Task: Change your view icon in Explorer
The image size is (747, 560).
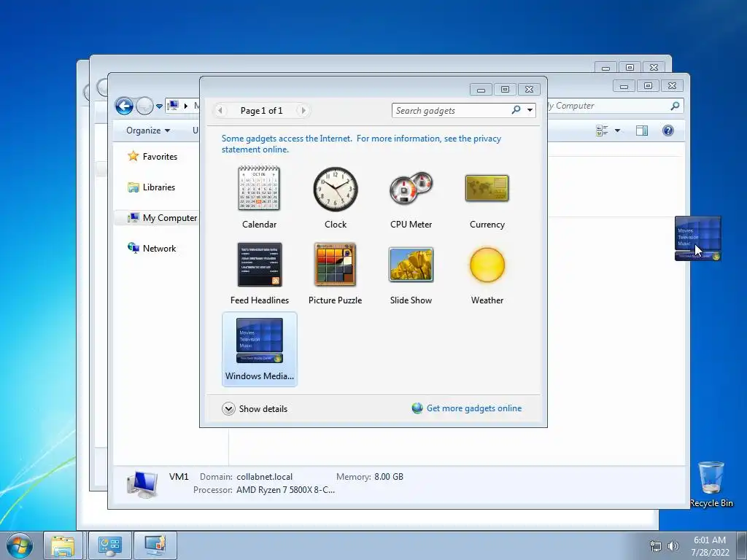Action: [602, 131]
